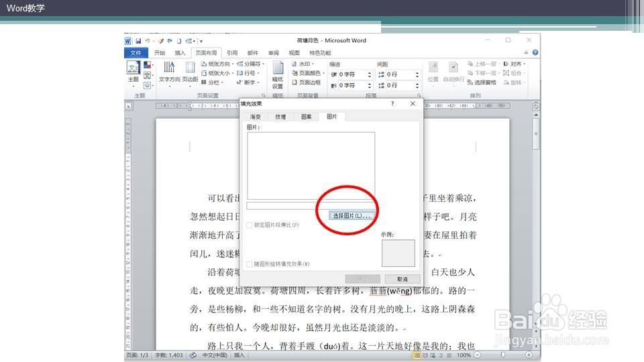Switch to the Review (审阅) ribbon tab
The height and width of the screenshot is (362, 644).
(x=274, y=53)
